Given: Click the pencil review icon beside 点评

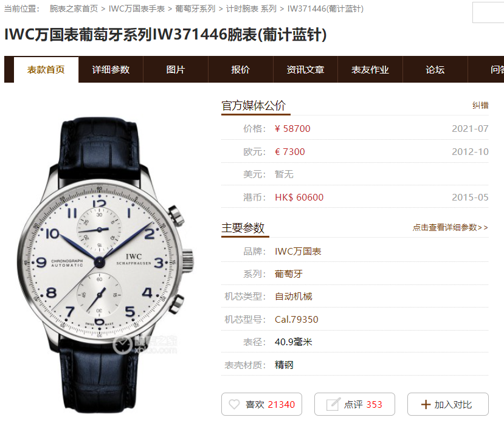Looking at the screenshot, I should pos(333,404).
